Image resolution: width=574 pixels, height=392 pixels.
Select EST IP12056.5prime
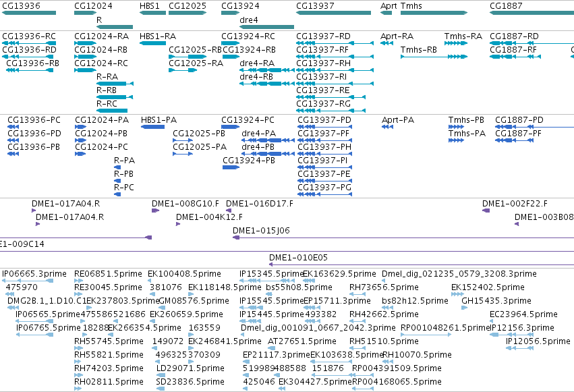tap(520, 348)
